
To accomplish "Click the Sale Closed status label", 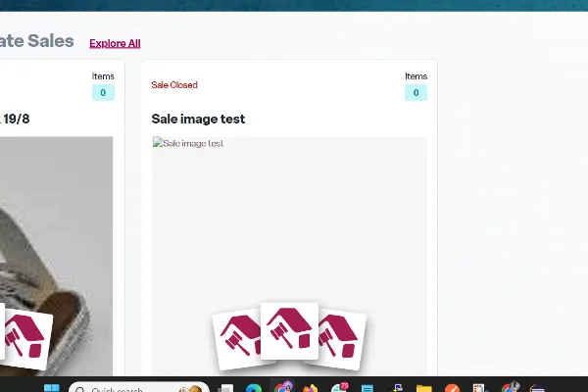I will [x=174, y=85].
